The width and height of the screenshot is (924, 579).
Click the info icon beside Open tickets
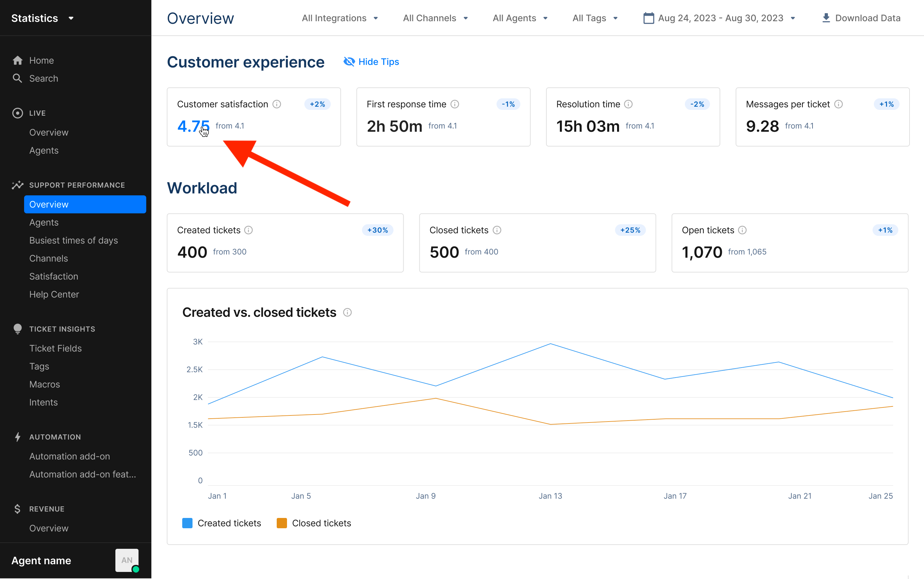pos(742,230)
